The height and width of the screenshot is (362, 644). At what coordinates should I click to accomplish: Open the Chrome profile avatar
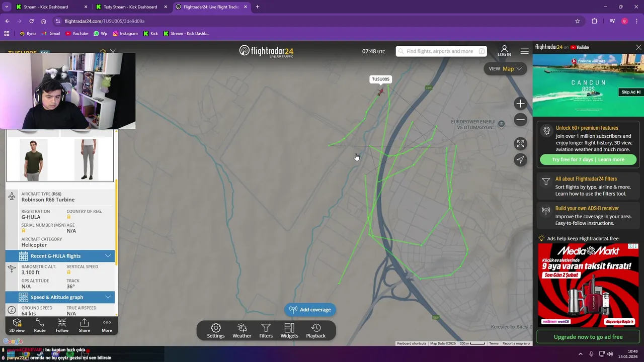(x=624, y=21)
